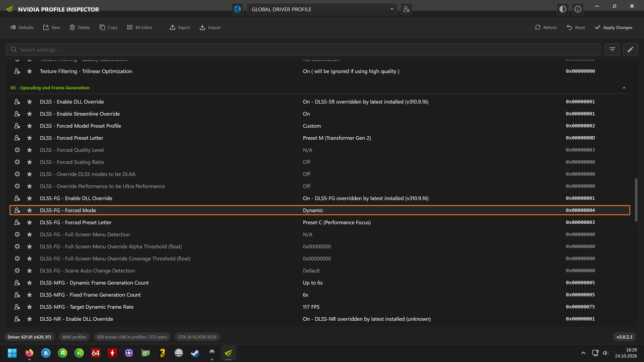Open Firefox from the taskbar
The height and width of the screenshot is (362, 644).
(x=29, y=353)
